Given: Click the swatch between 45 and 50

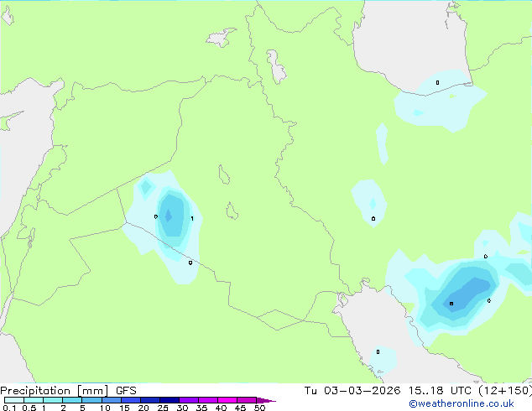Looking at the screenshot, I should pos(247,400).
